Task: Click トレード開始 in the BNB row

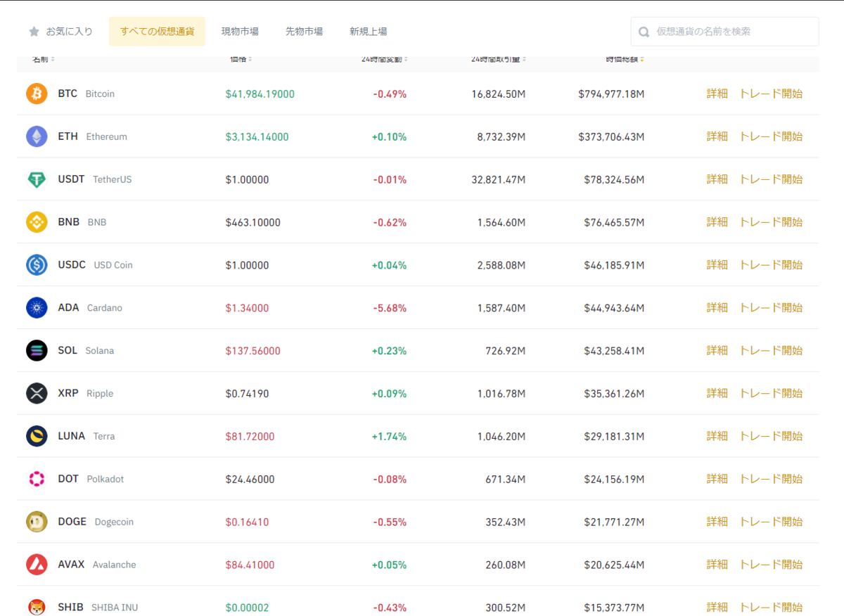Action: [x=771, y=222]
